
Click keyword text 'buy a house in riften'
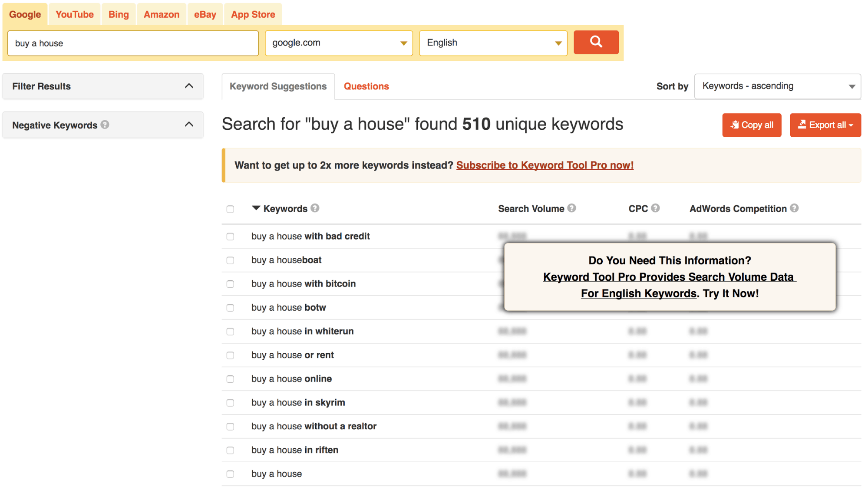point(295,451)
